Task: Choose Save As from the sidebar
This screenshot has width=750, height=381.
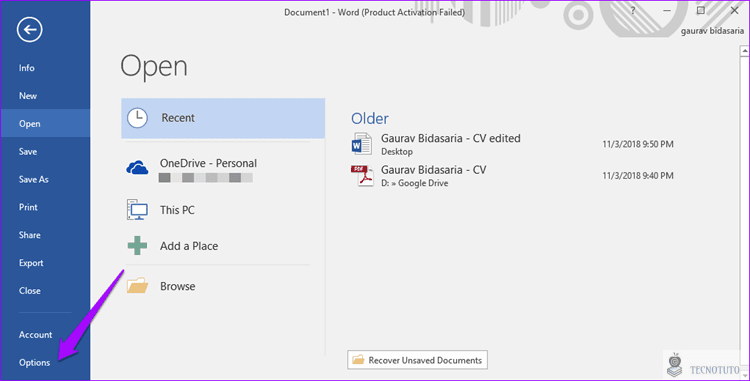Action: click(45, 179)
